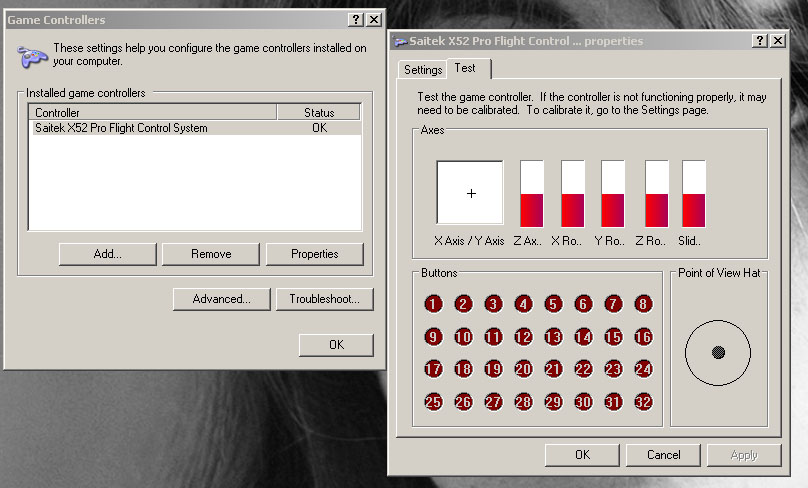
Task: Open Advanced... controller settings
Action: (x=222, y=299)
